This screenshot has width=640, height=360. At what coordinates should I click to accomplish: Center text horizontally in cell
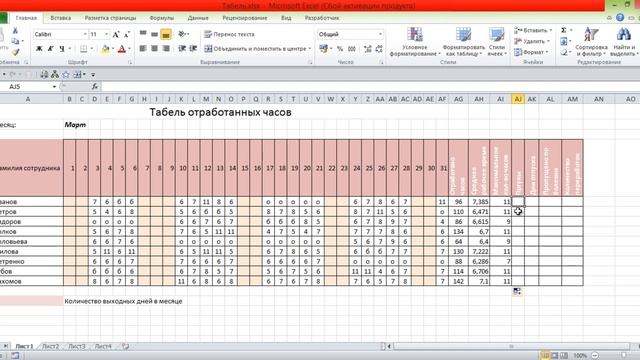pyautogui.click(x=154, y=49)
